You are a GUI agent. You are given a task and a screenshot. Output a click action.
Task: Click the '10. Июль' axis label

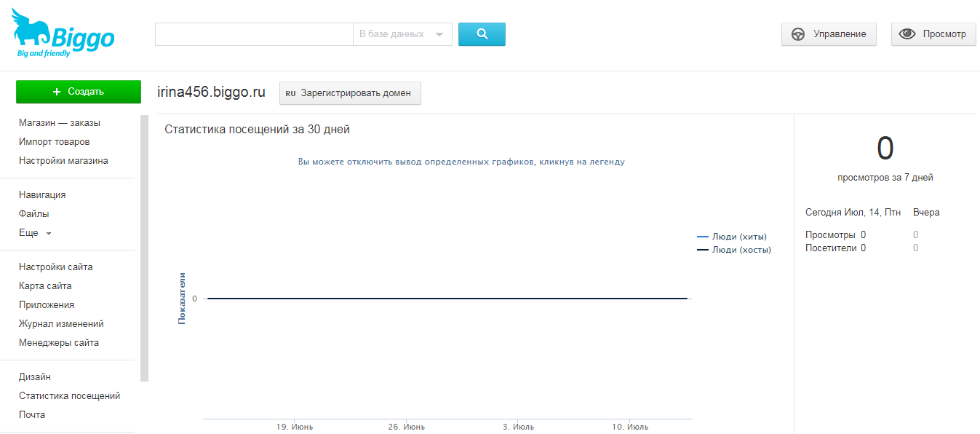click(629, 427)
